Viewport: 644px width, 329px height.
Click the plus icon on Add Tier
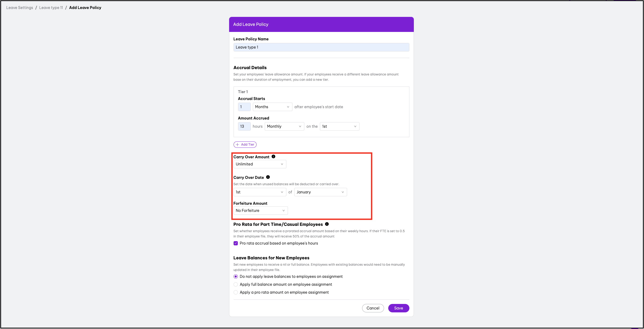click(x=238, y=145)
